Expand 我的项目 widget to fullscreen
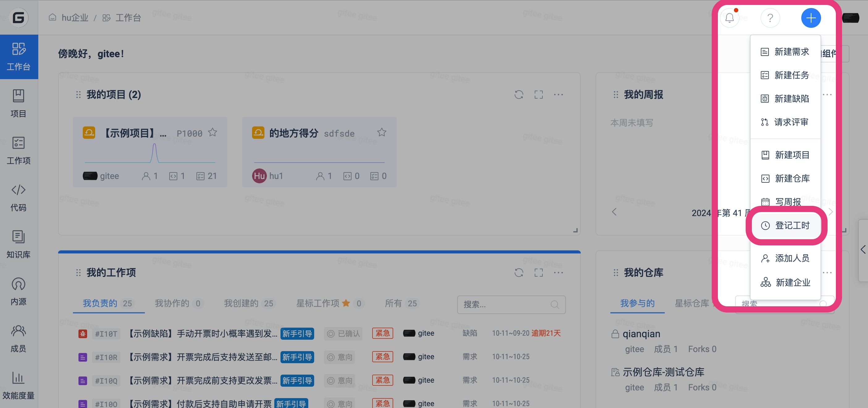The width and height of the screenshot is (868, 408). click(538, 94)
